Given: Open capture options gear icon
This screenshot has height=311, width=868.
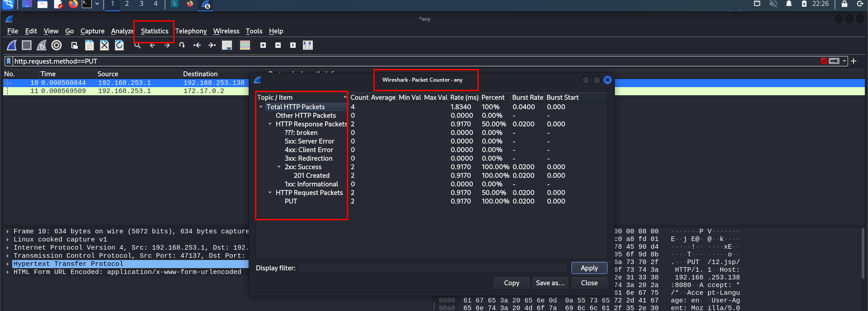Looking at the screenshot, I should click(57, 45).
